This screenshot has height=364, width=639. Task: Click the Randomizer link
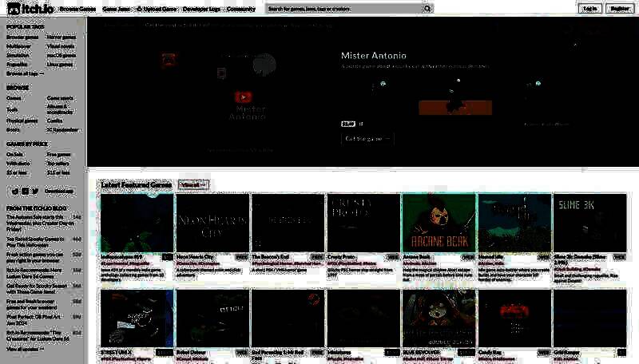[x=62, y=130]
